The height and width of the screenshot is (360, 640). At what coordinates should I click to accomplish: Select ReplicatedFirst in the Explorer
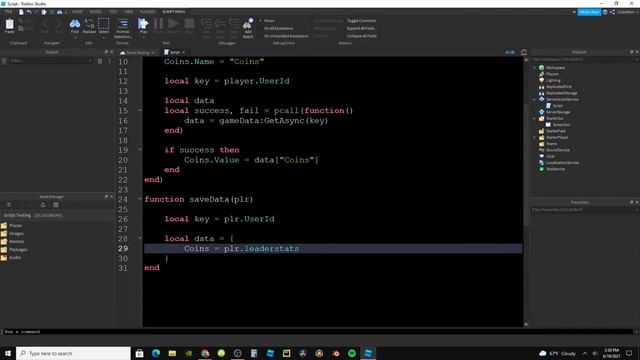558,87
